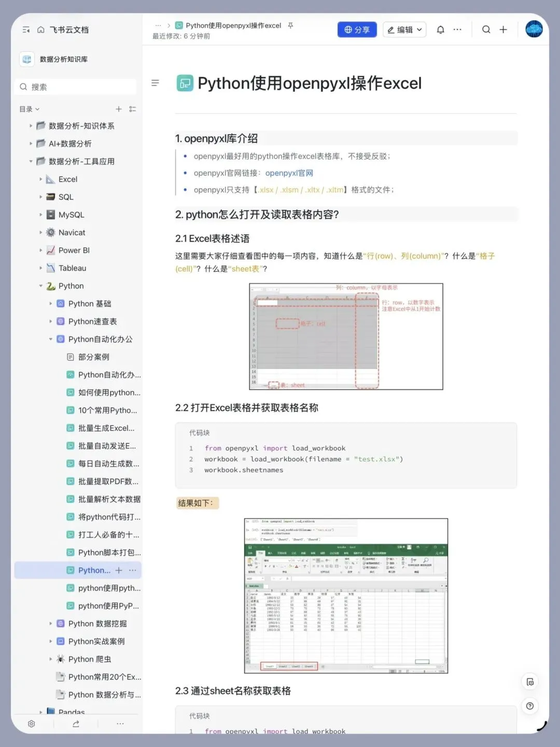Click the pin icon next to document title tab
The width and height of the screenshot is (560, 747).
[x=290, y=25]
